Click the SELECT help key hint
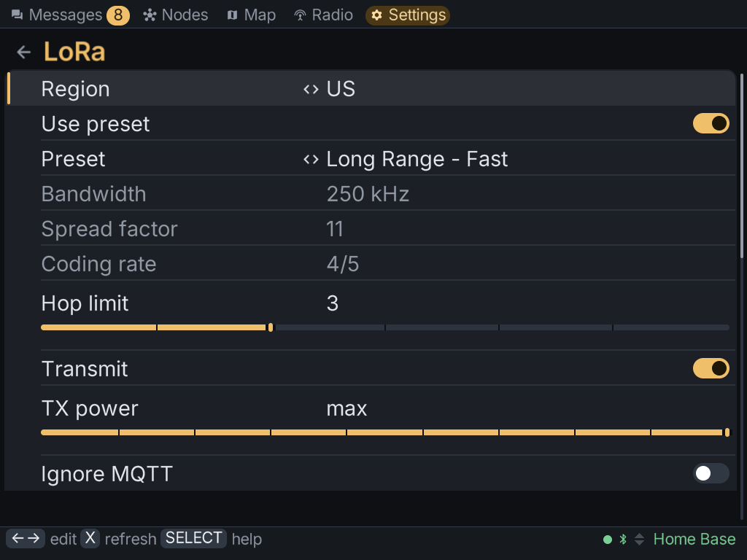The image size is (747, 560). pyautogui.click(x=193, y=539)
